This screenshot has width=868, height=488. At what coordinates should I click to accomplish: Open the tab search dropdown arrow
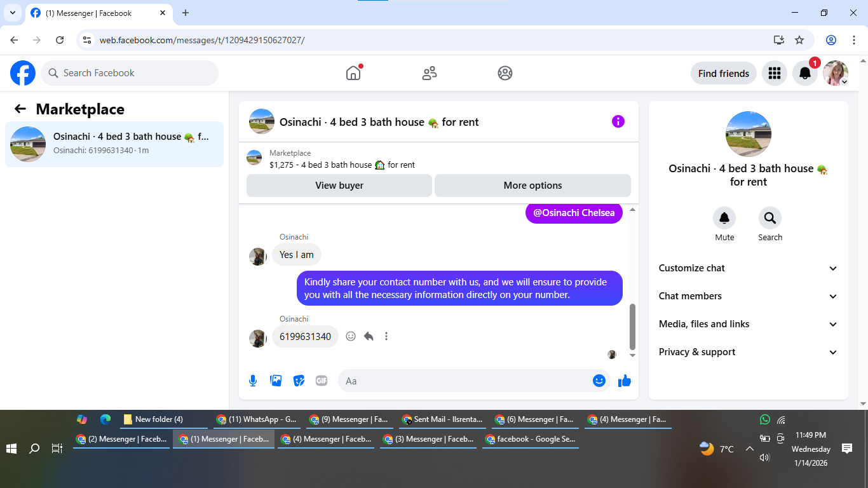[x=12, y=13]
